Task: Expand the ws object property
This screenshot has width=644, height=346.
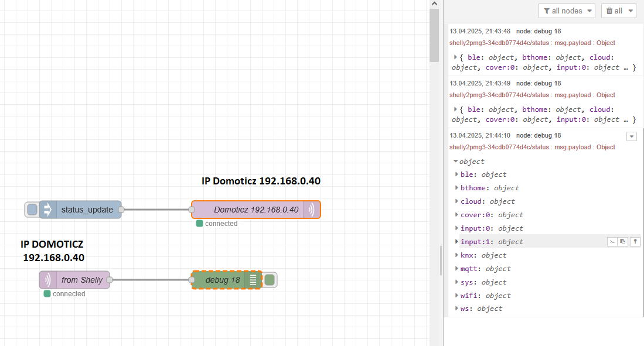Action: coord(456,309)
